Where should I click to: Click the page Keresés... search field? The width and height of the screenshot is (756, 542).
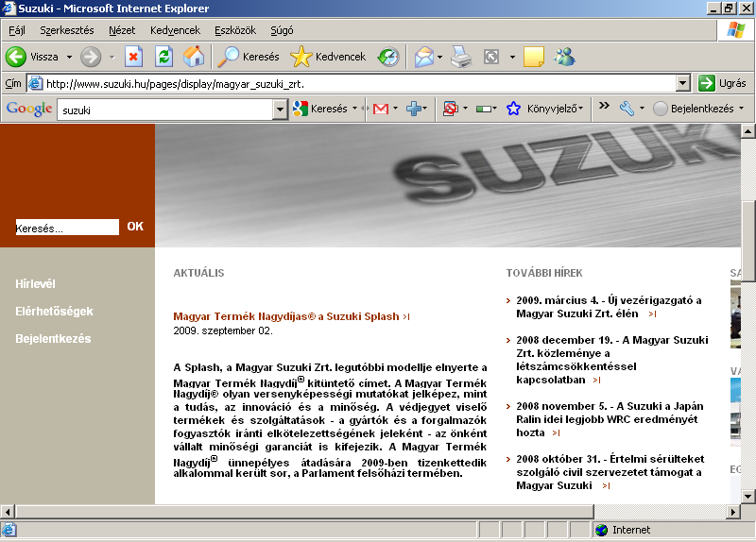tap(67, 228)
